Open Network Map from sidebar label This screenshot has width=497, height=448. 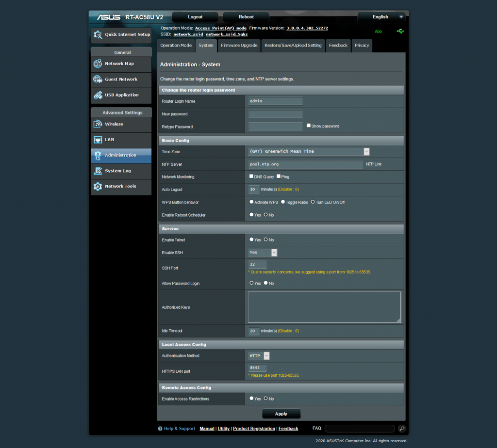click(119, 64)
